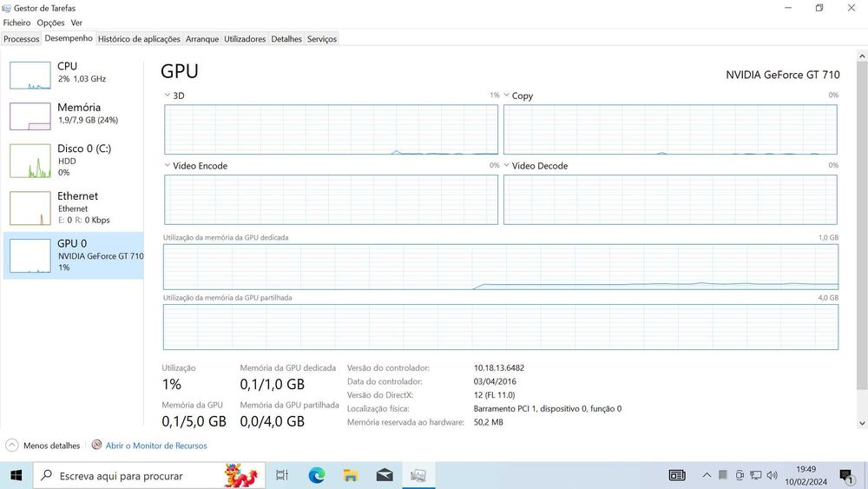Click the scrollbar down arrow

tap(862, 423)
